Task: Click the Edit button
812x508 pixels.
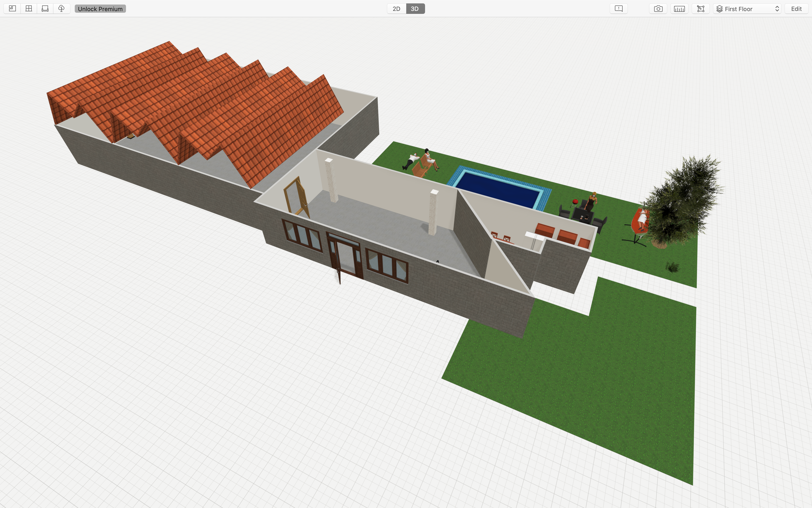Action: point(796,9)
